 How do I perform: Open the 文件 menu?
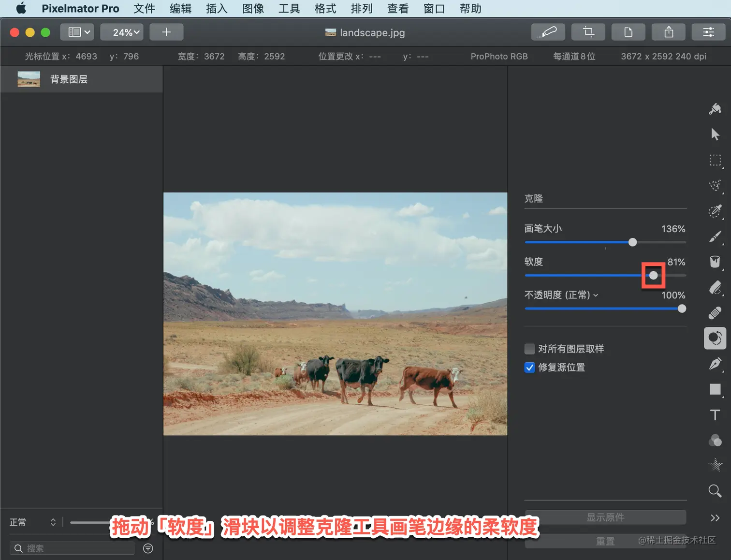point(144,9)
